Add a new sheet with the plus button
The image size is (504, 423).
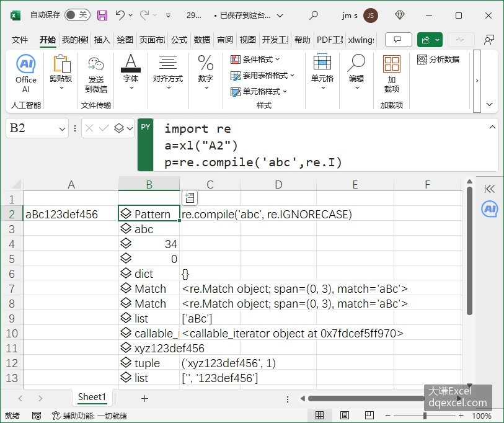click(144, 399)
